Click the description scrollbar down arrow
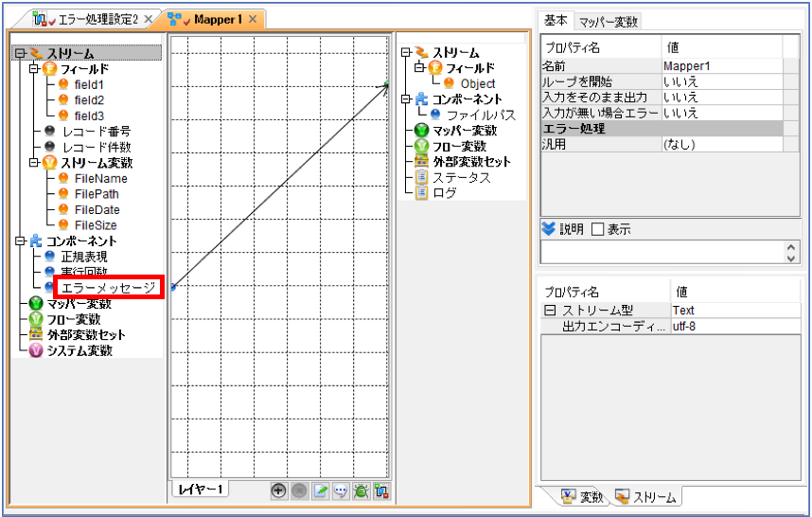Image resolution: width=812 pixels, height=517 pixels. (791, 258)
